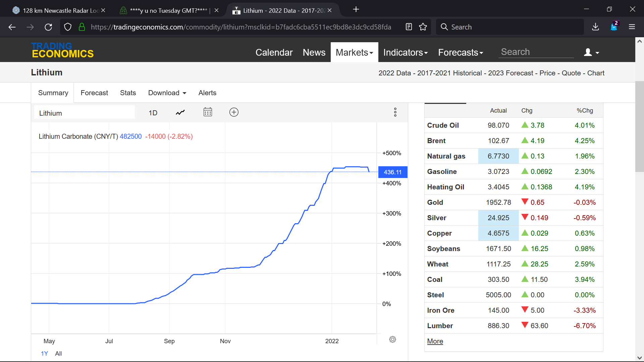Select the 1Y chart range
This screenshot has width=644, height=362.
pos(44,354)
